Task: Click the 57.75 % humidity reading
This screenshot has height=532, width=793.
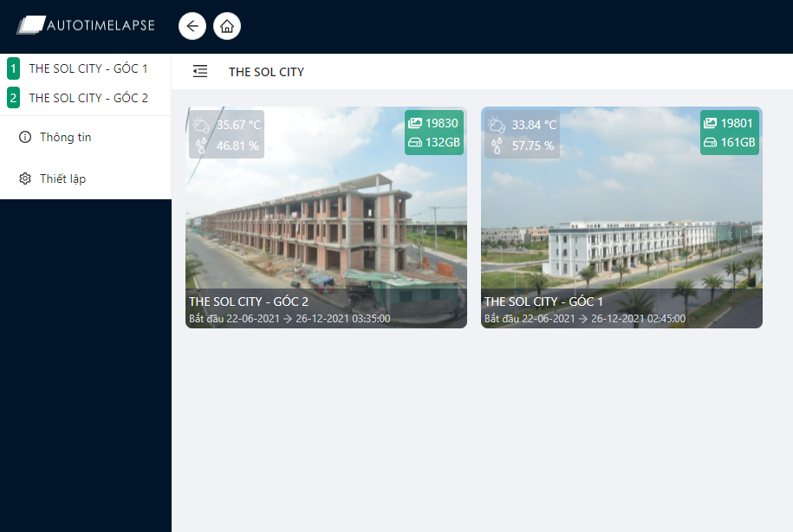Action: coord(533,146)
